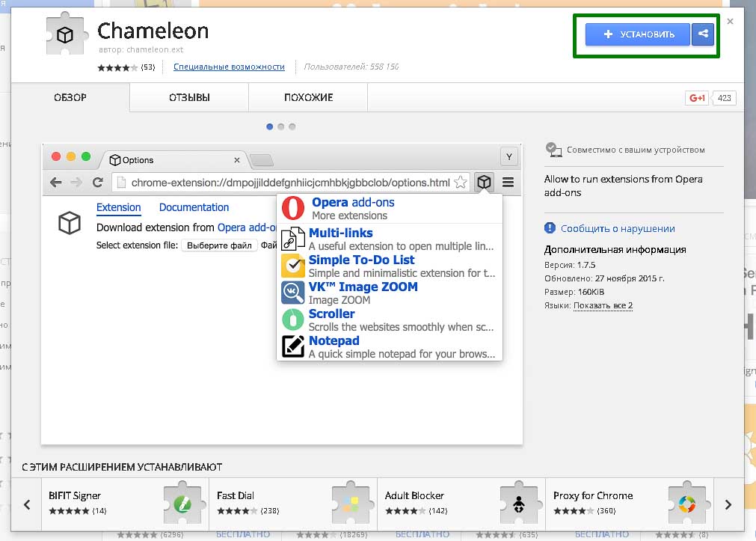Click the Обновлено: 27 ноября 2015 г. text
Image resolution: width=756 pixels, height=541 pixels.
coord(604,278)
